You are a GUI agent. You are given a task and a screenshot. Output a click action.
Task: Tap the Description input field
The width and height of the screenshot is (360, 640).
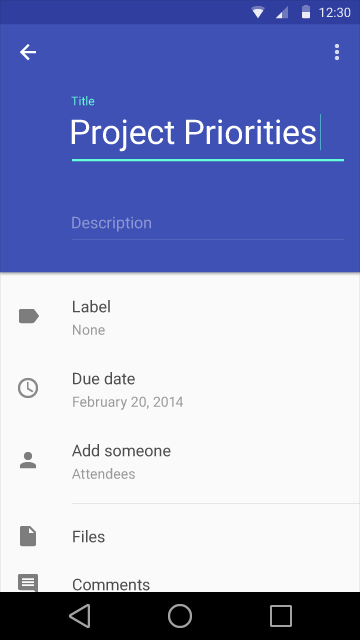[208, 224]
